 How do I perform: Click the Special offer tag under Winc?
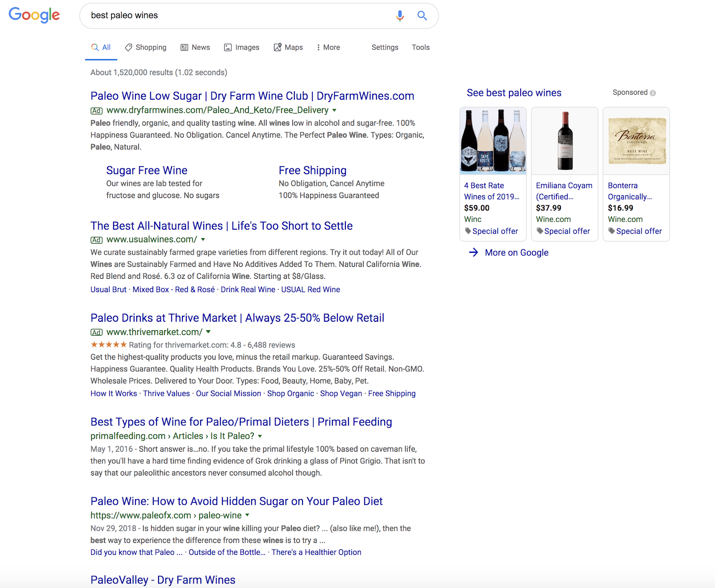point(491,231)
